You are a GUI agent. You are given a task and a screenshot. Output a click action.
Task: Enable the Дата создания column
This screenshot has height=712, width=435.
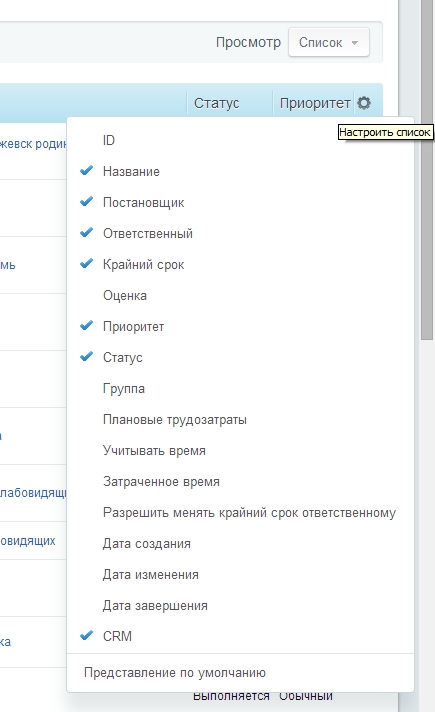pos(146,544)
